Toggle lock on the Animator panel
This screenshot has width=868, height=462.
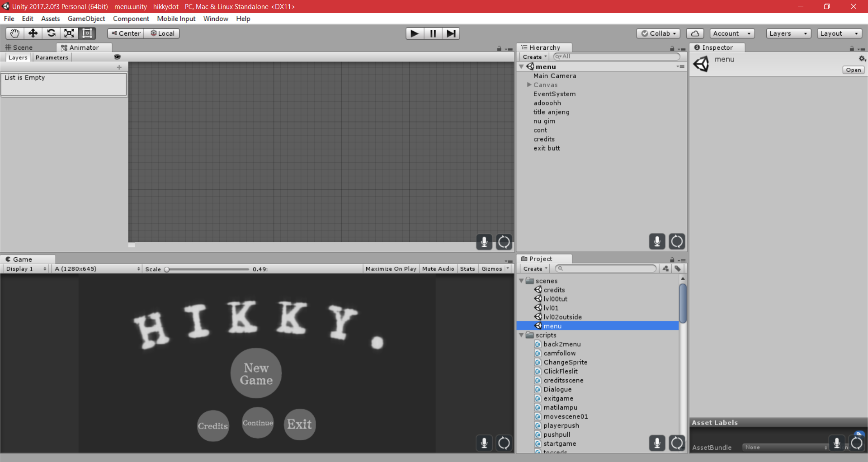[x=499, y=49]
